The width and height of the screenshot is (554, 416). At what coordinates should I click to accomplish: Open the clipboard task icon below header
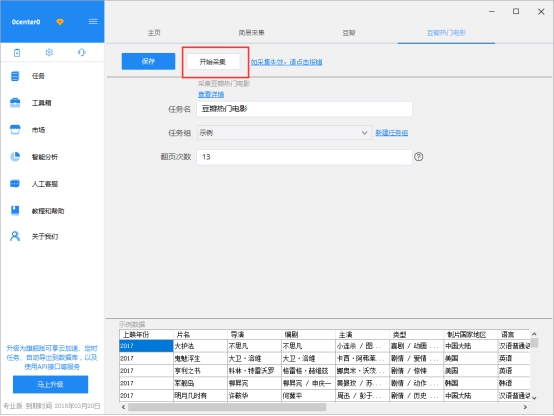coord(17,53)
